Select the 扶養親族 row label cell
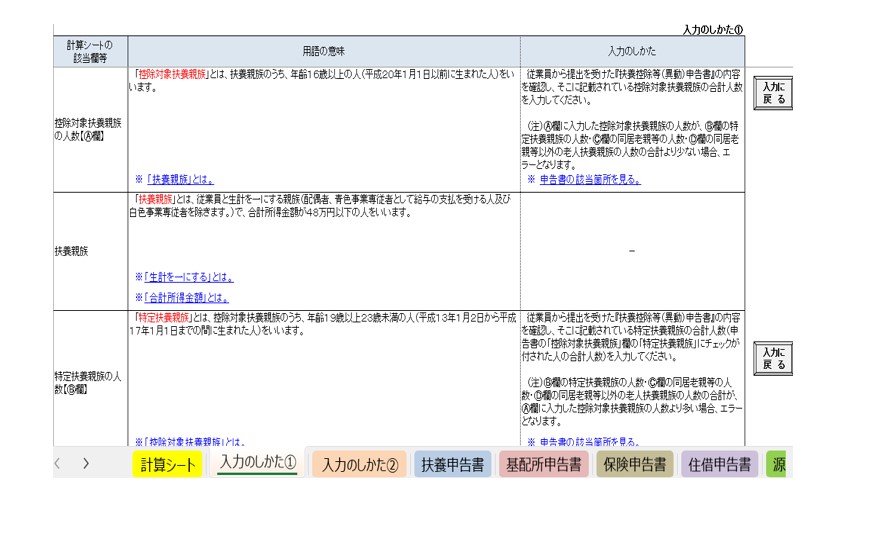Viewport: 892px width, 538px height. coord(90,251)
